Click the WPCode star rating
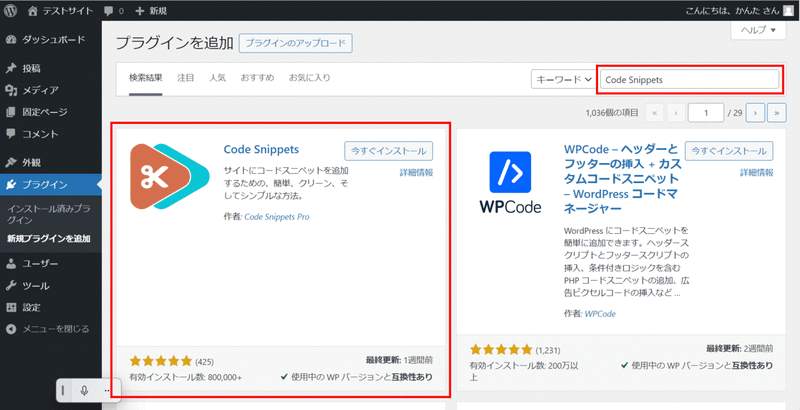The image size is (800, 410). click(x=501, y=350)
